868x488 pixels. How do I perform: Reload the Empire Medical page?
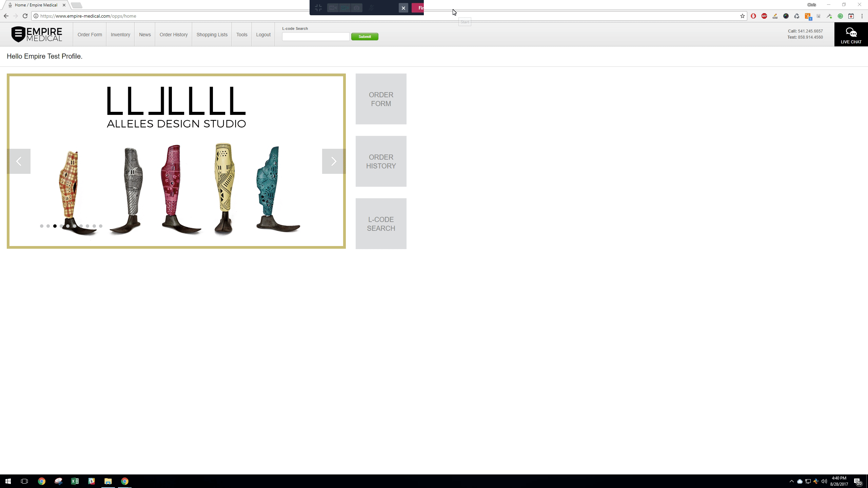coord(25,16)
